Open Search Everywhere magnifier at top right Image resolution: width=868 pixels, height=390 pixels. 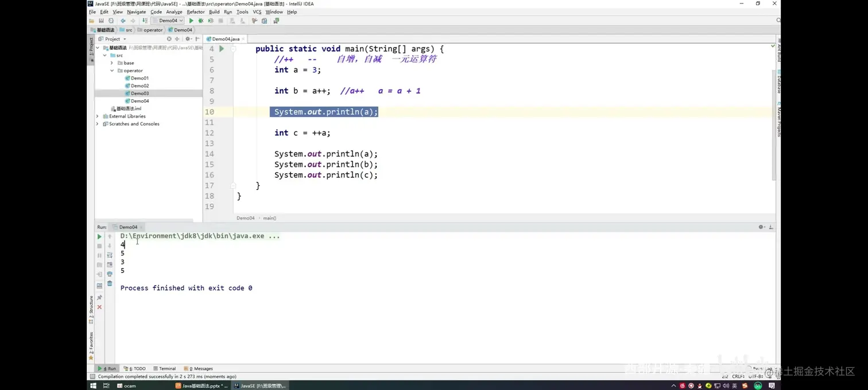(x=778, y=19)
